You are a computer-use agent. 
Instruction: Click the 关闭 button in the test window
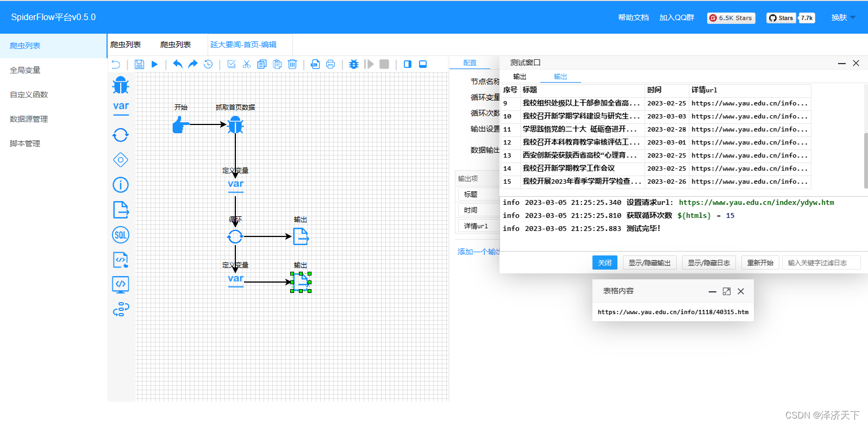point(605,262)
